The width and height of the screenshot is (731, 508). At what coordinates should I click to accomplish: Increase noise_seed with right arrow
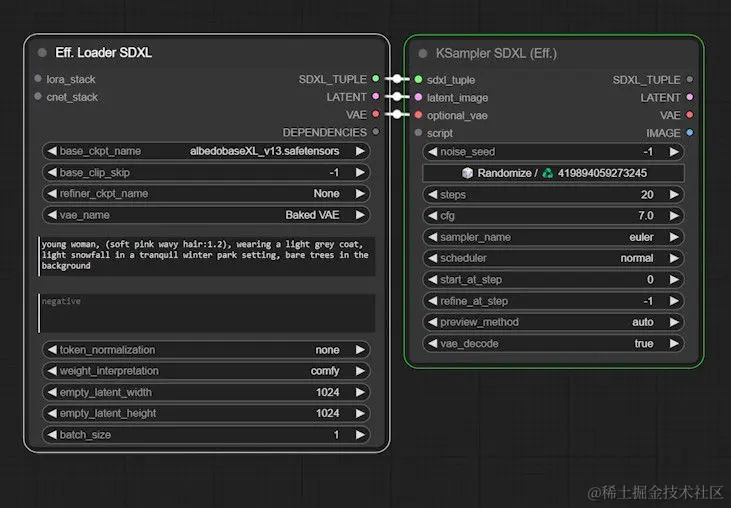click(x=674, y=152)
